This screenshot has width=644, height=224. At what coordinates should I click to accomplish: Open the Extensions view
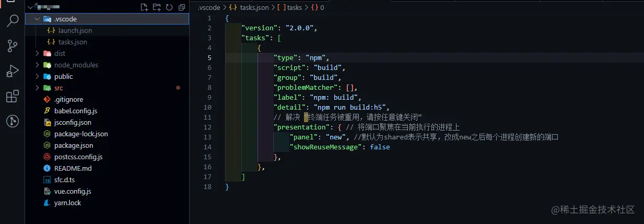coord(13,96)
